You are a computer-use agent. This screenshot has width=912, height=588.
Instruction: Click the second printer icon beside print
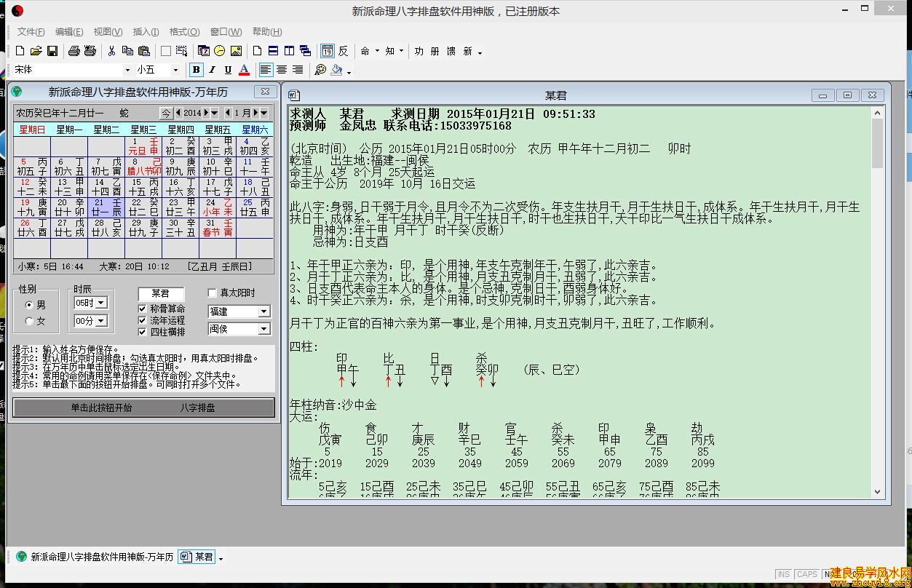click(90, 51)
